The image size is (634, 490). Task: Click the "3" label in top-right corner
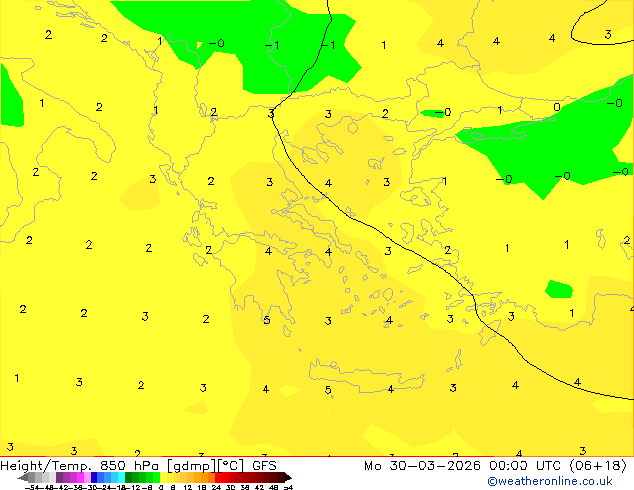(x=607, y=35)
